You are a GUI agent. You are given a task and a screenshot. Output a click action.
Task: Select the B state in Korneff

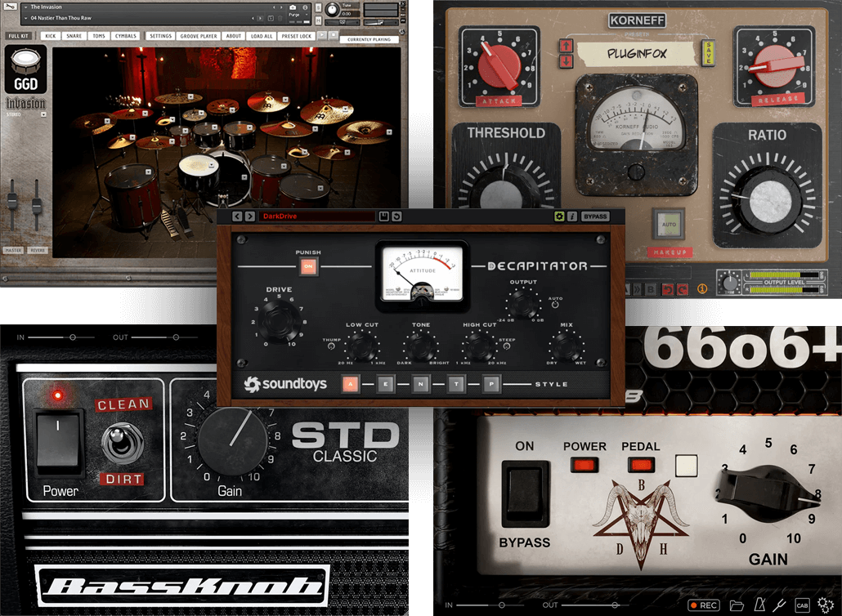650,289
